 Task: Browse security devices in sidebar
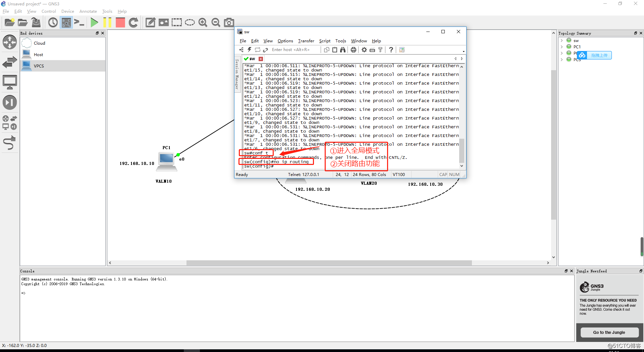(10, 102)
